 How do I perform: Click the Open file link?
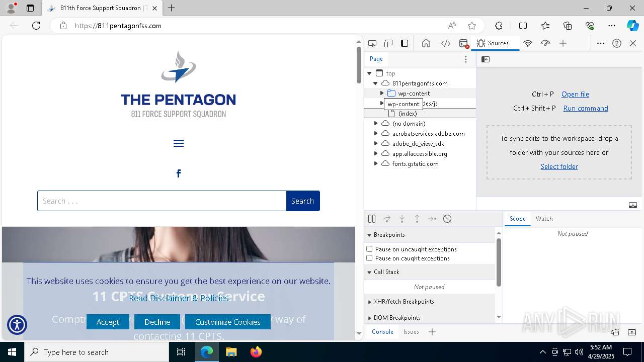coord(575,94)
